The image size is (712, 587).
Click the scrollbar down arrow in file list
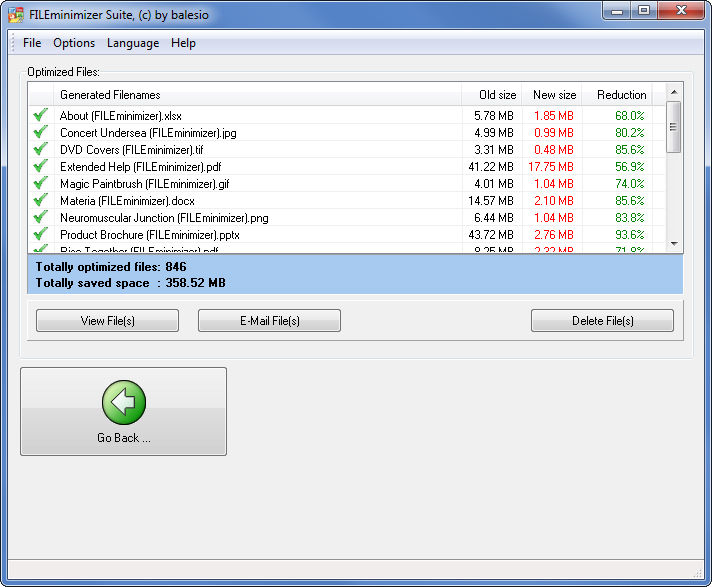[674, 244]
